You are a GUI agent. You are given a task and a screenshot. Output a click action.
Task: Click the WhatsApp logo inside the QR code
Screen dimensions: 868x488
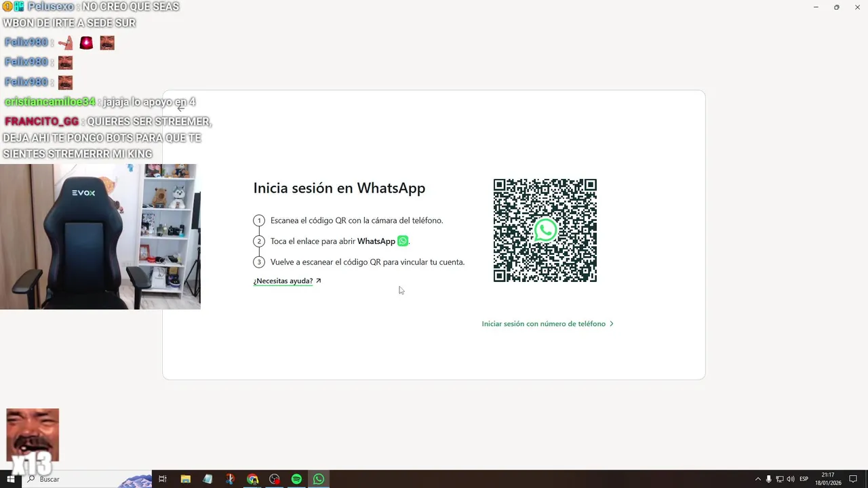545,230
